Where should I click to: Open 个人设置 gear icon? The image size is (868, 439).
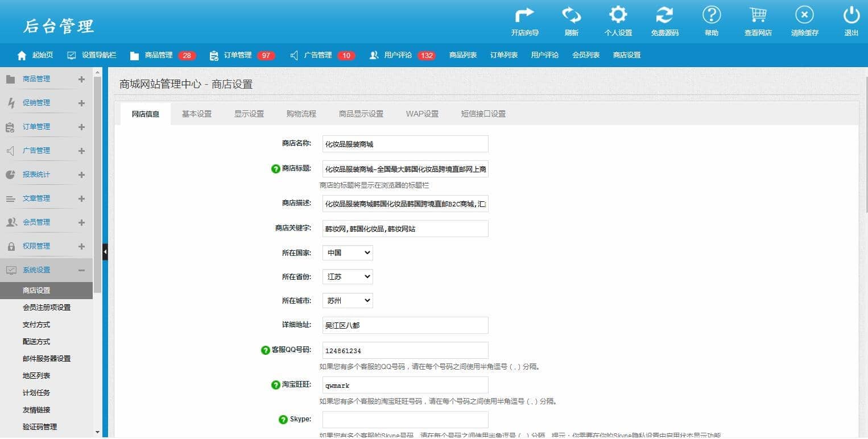tap(618, 15)
